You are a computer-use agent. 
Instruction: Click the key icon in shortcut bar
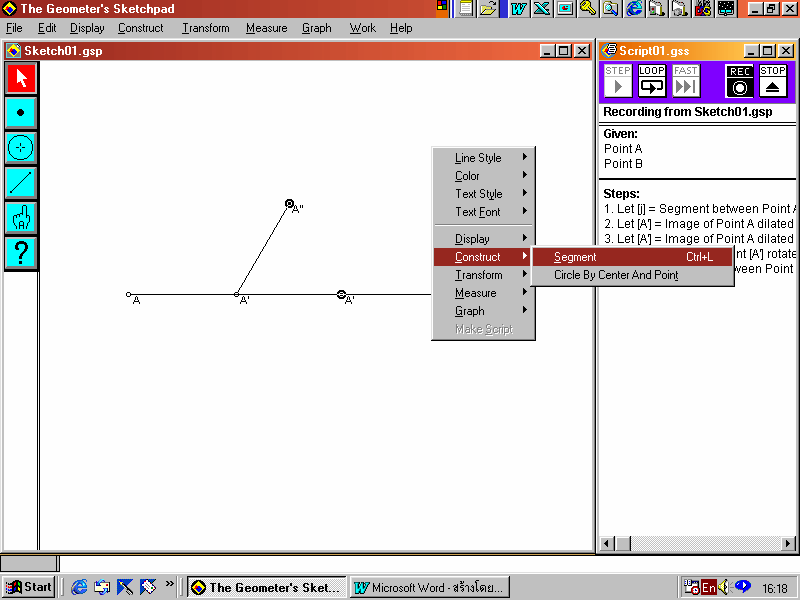pyautogui.click(x=588, y=9)
